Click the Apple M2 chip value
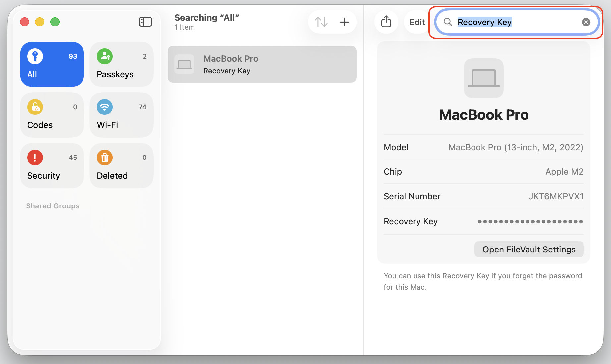 click(564, 172)
